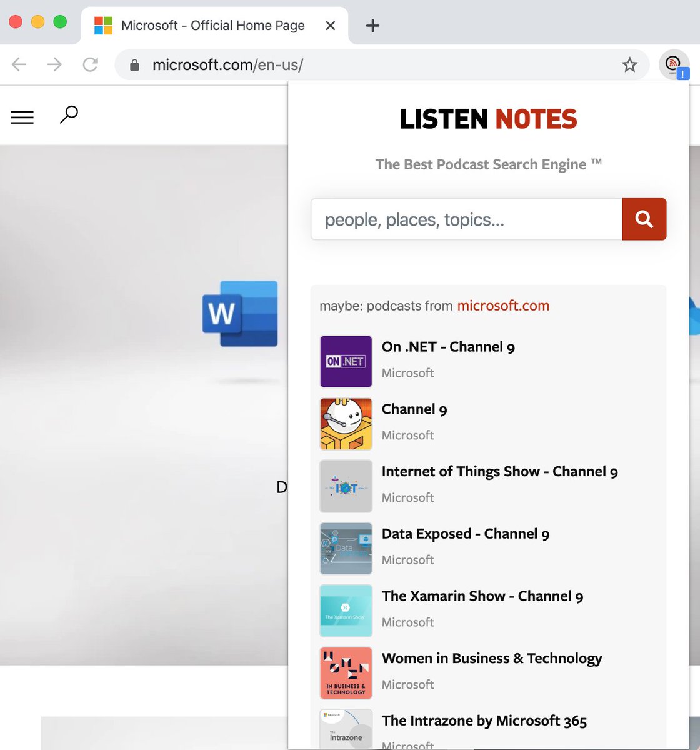Click Microsoft publisher text under Data Exposed

coord(407,560)
